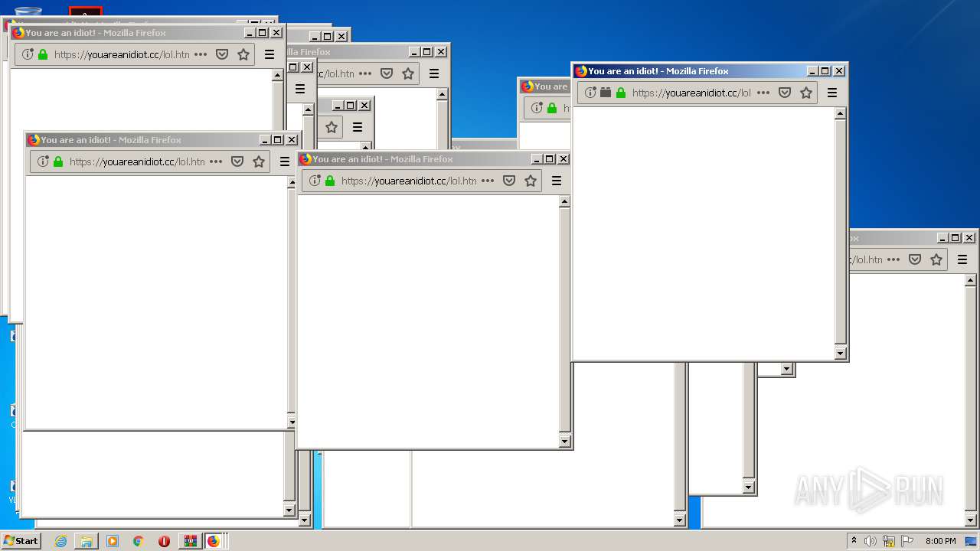Save to Pocket in the center Firefox window
This screenshot has width=980, height=551.
pos(509,181)
